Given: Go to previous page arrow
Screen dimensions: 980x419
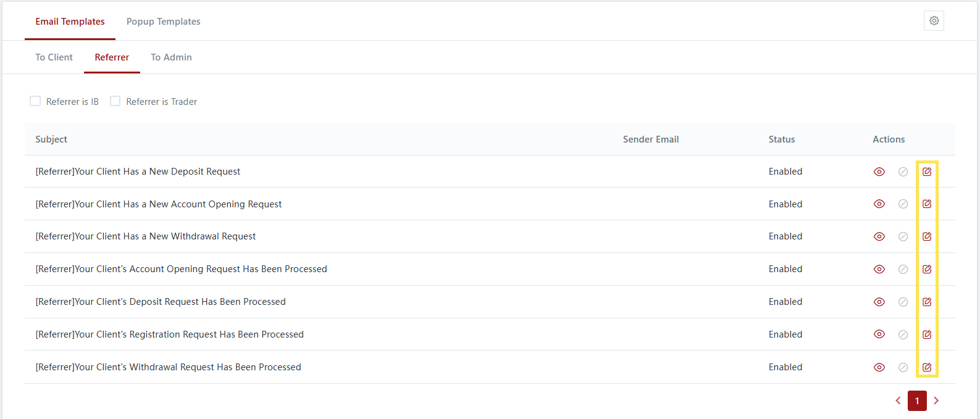Looking at the screenshot, I should point(898,400).
